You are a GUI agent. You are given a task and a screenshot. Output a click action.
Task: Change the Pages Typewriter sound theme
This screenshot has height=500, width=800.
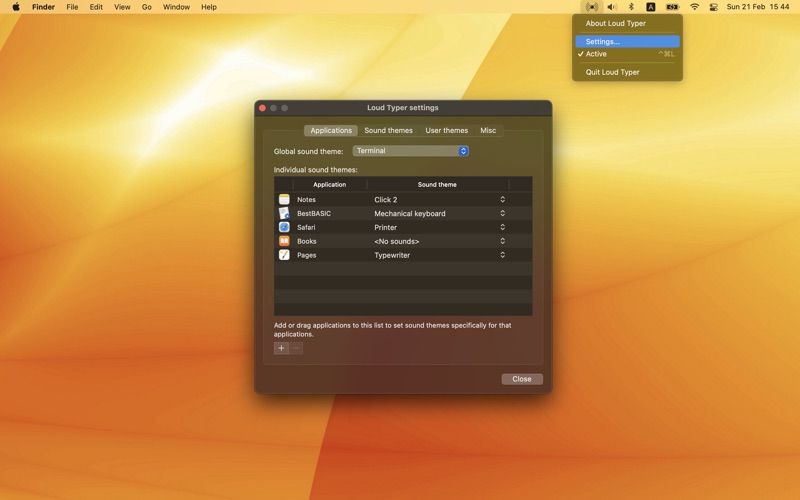[439, 255]
